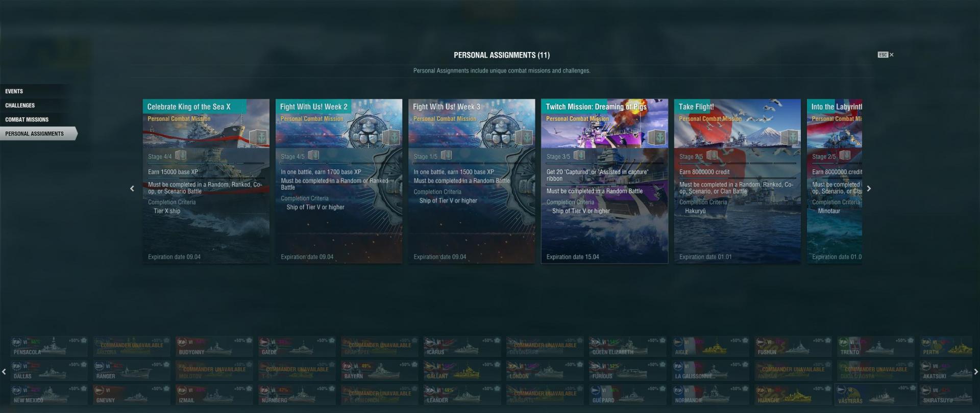Screen dimensions: 980x413
Task: Click the container icon on Twitch Mission card
Action: point(657,138)
